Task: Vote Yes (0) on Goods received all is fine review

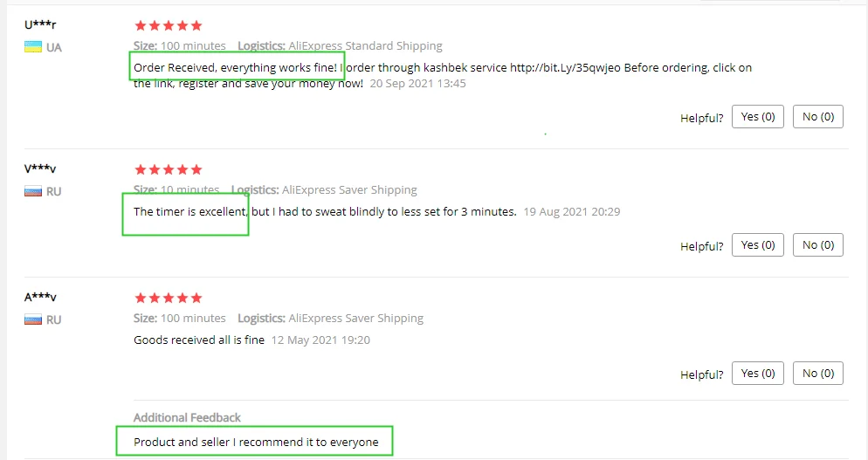Action: point(758,374)
